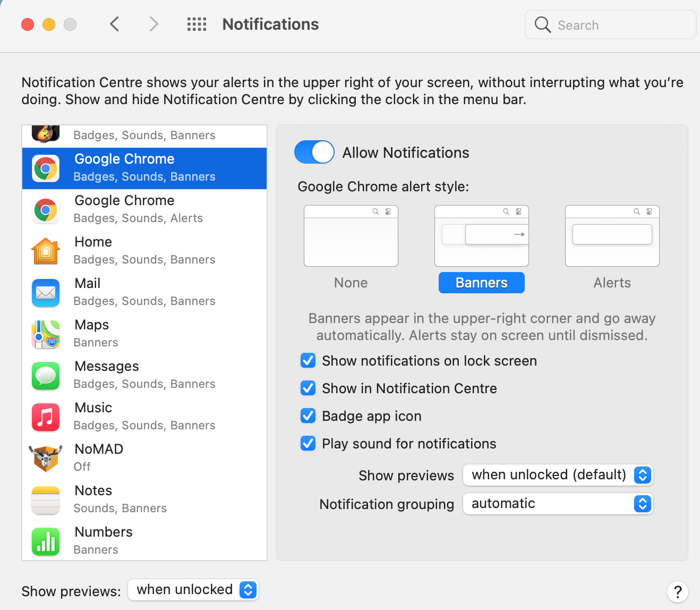The image size is (700, 610).
Task: Select Home in the app list
Action: pos(144,251)
